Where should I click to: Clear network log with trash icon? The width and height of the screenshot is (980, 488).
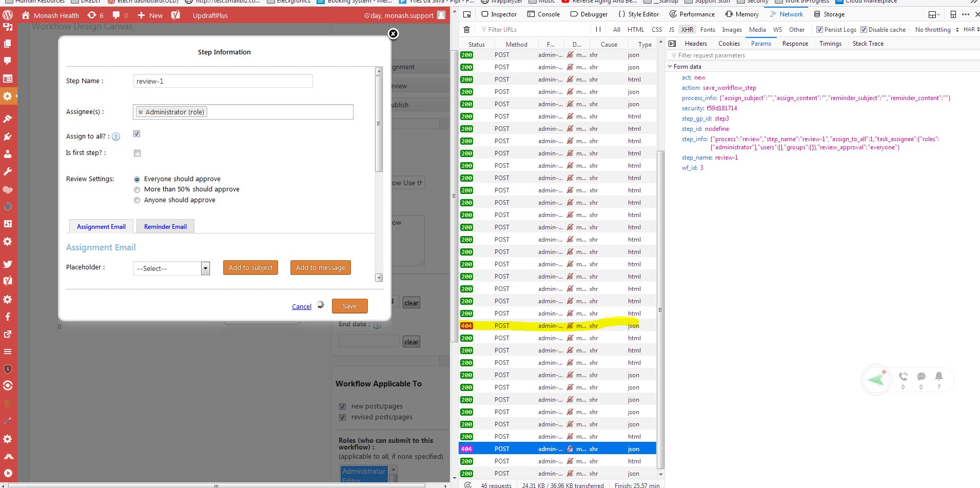coord(466,30)
